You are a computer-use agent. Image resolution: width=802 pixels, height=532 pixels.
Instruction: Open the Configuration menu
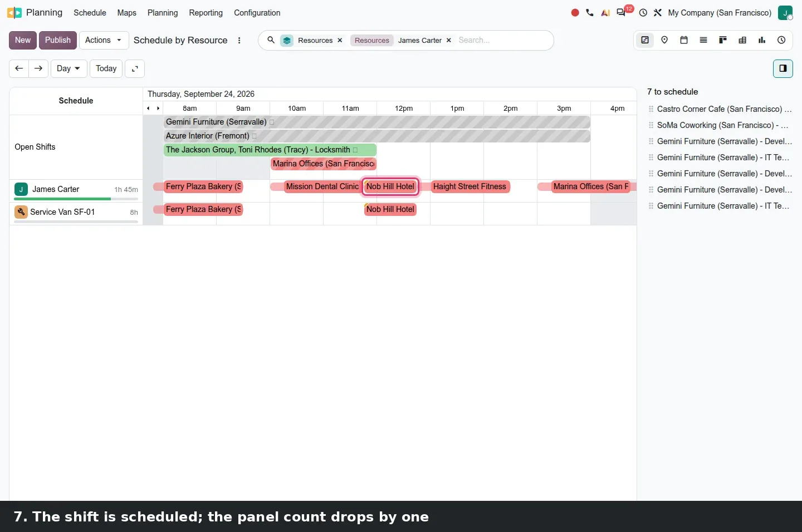[x=257, y=13]
